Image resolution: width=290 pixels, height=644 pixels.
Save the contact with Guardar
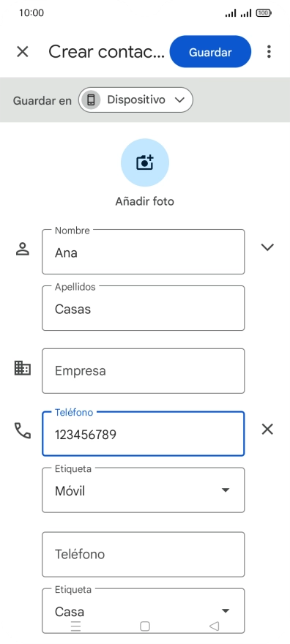pyautogui.click(x=210, y=52)
